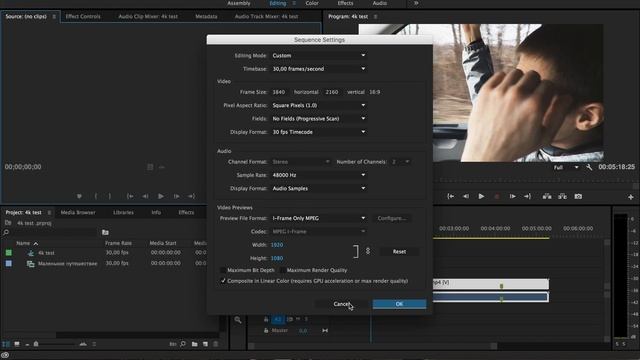The width and height of the screenshot is (640, 360).
Task: Click Cancel in Sequence Settings
Action: click(x=341, y=304)
